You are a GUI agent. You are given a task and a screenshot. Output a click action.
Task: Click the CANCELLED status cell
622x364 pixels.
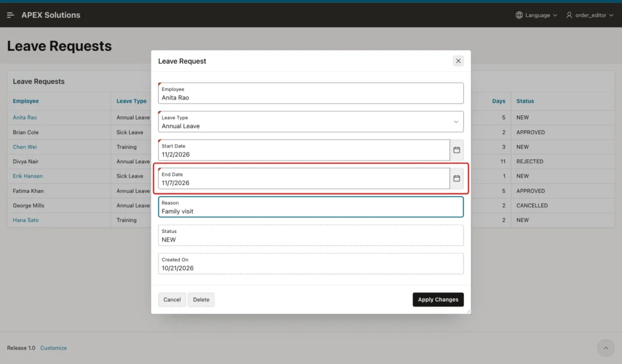[562, 205]
